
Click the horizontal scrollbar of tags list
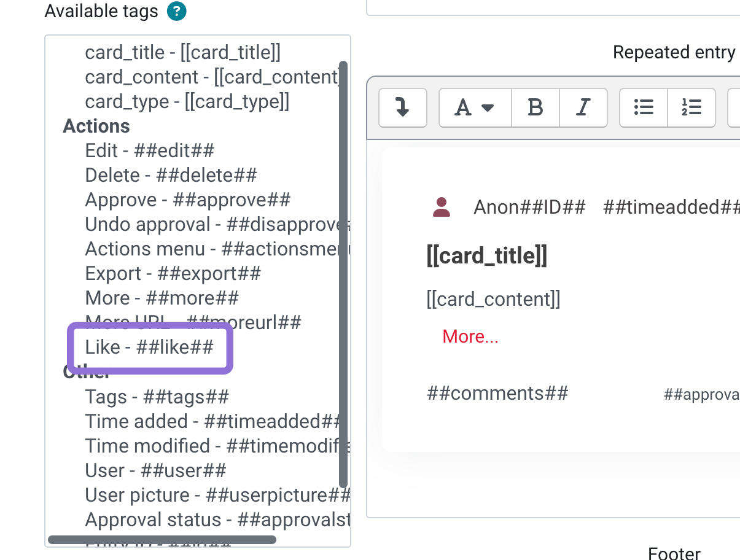[x=162, y=540]
